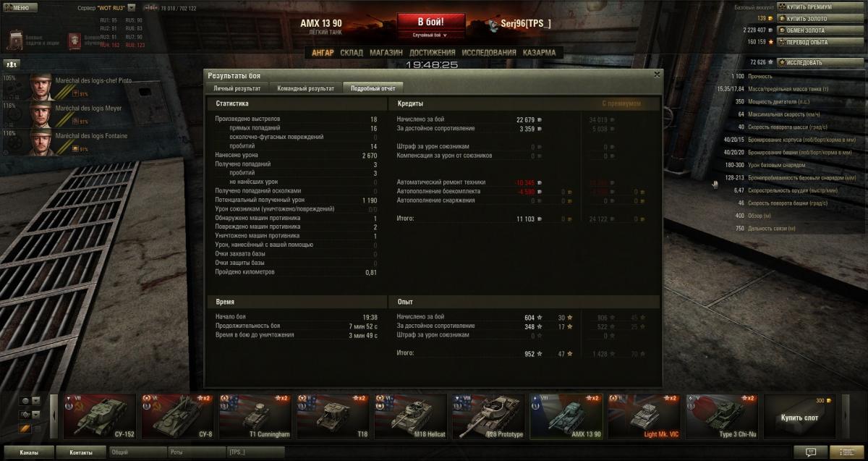Select the M18 Hellcat tank
The image size is (868, 461).
[412, 416]
